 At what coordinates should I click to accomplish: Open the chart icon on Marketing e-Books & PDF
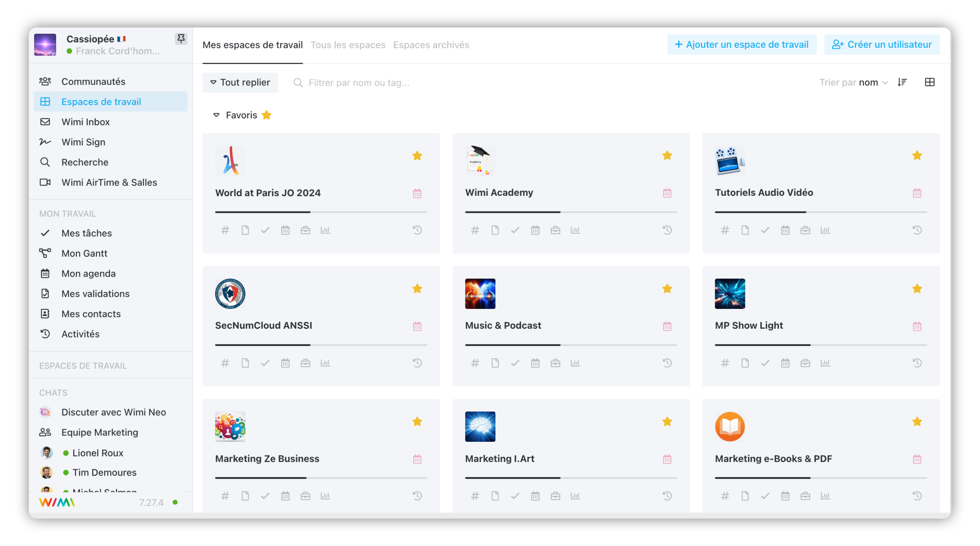coord(825,496)
